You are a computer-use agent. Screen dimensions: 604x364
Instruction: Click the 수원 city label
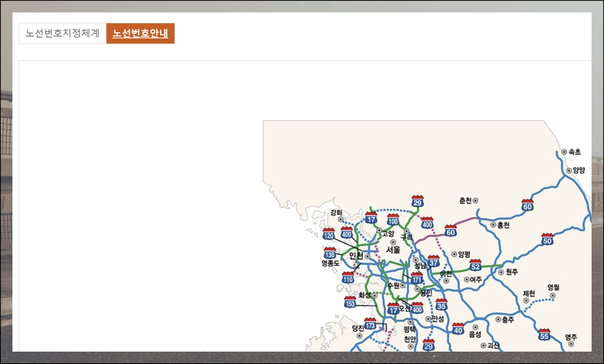point(394,285)
